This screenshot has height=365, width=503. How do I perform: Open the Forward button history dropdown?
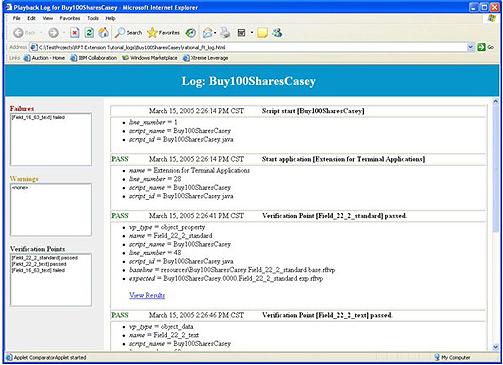click(x=63, y=33)
